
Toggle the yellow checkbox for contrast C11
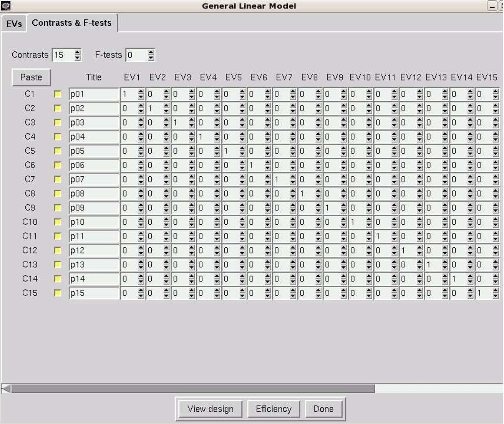[x=58, y=236]
